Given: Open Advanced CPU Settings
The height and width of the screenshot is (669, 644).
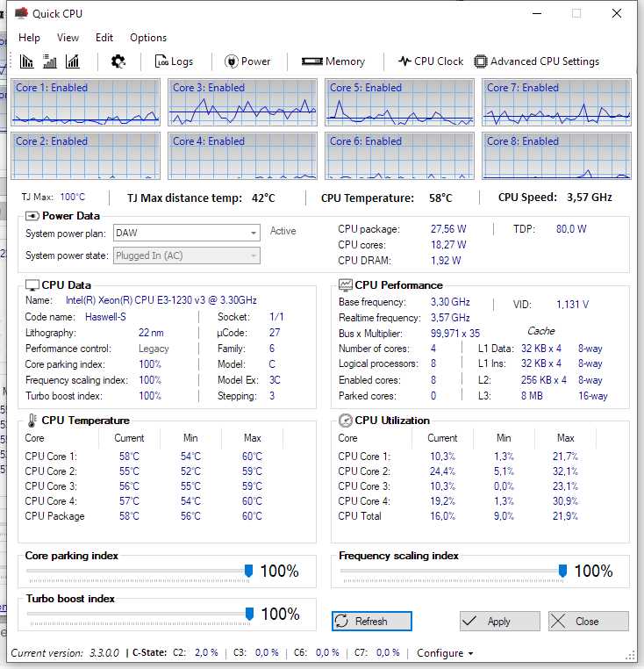Looking at the screenshot, I should pyautogui.click(x=537, y=61).
